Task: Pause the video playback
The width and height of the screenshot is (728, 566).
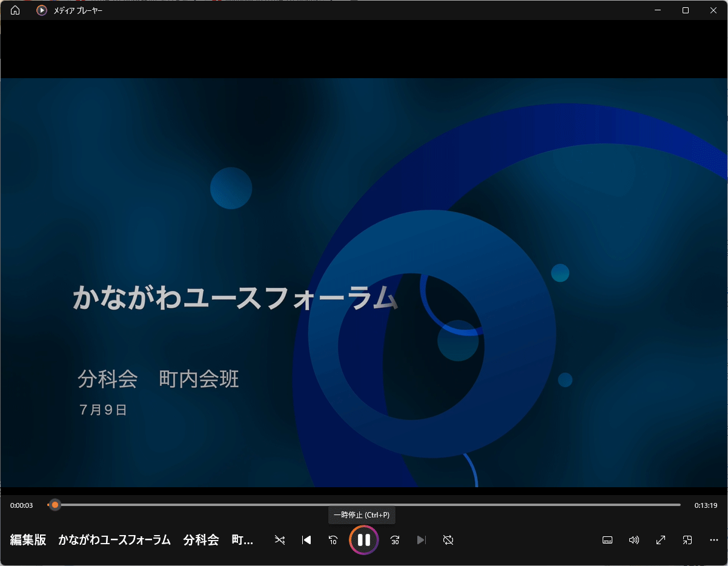Action: point(364,540)
